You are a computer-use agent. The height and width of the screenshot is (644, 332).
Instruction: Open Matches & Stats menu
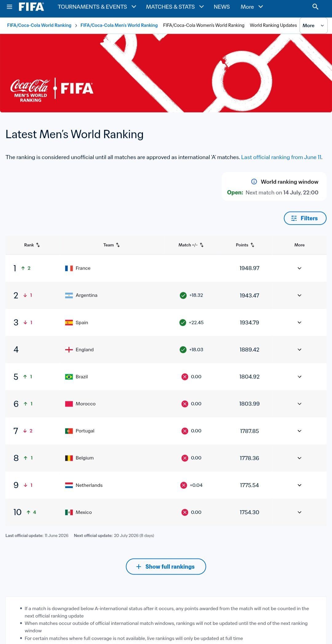point(175,7)
